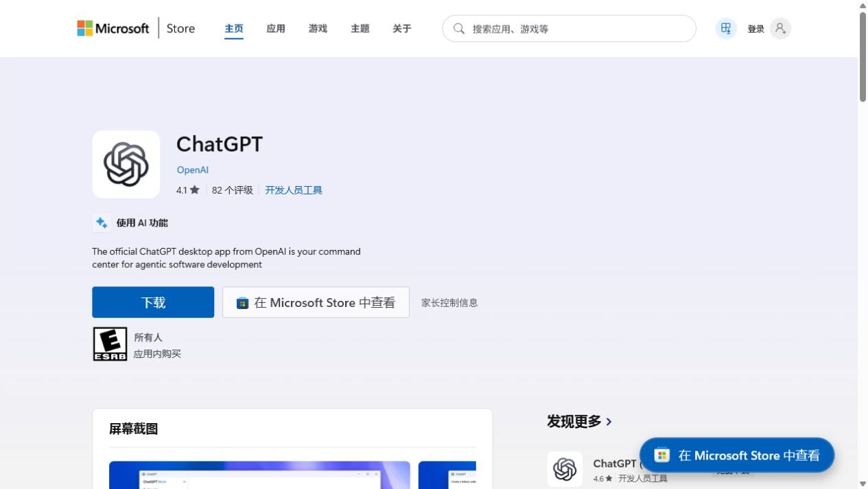Open the 开发人员工具 category link
Image resolution: width=868 pixels, height=489 pixels.
(x=294, y=190)
